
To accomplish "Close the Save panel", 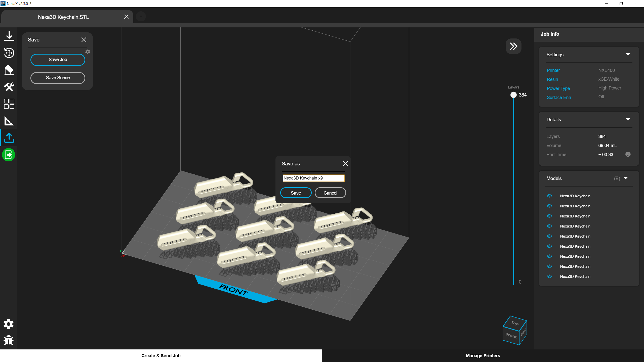I will point(84,40).
